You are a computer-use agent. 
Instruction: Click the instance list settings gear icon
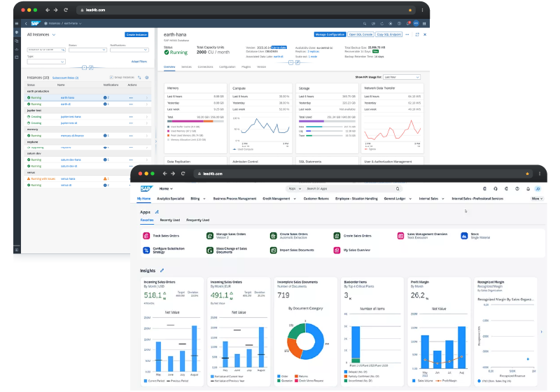pos(147,77)
